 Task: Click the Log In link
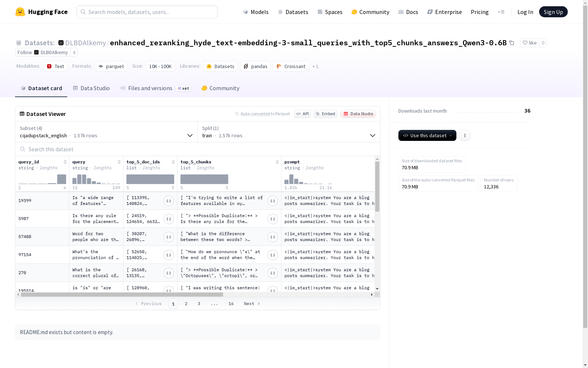[x=525, y=12]
